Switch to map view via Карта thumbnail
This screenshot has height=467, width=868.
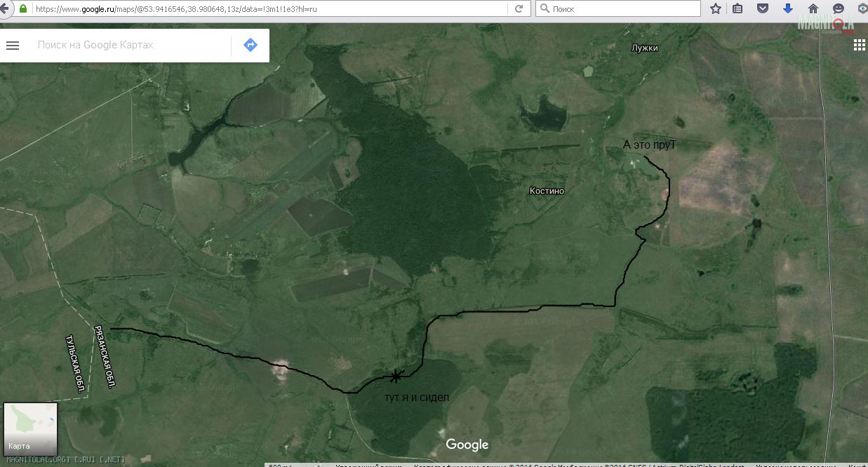tap(30, 428)
